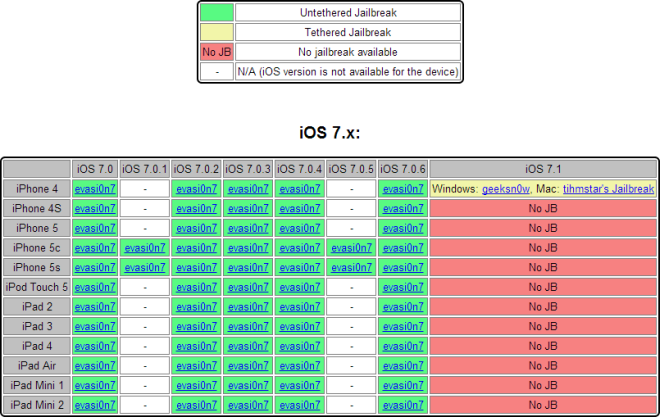Open evasi0n7 for iPhone 4S iOS 7.0.2
This screenshot has height=417, width=660.
[197, 209]
